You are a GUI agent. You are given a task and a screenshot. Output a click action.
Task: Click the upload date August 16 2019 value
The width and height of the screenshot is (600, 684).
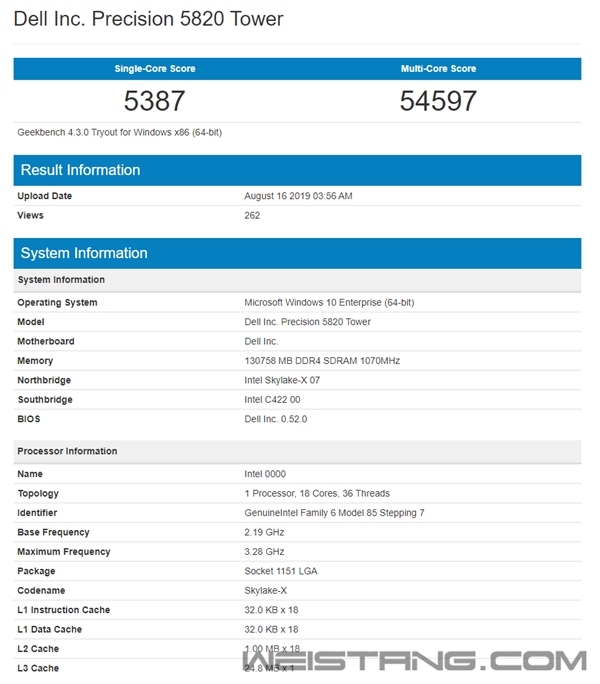298,196
